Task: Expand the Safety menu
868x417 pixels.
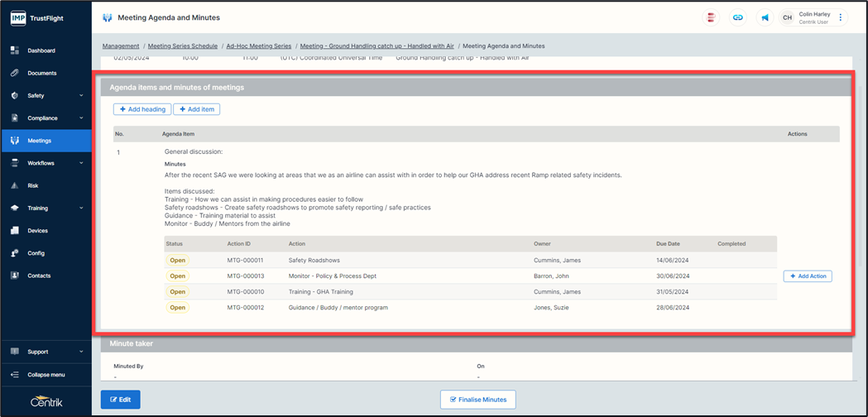Action: [x=46, y=96]
